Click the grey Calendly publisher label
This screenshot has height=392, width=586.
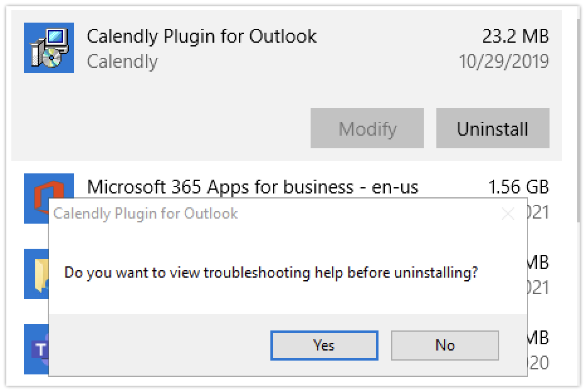click(122, 62)
